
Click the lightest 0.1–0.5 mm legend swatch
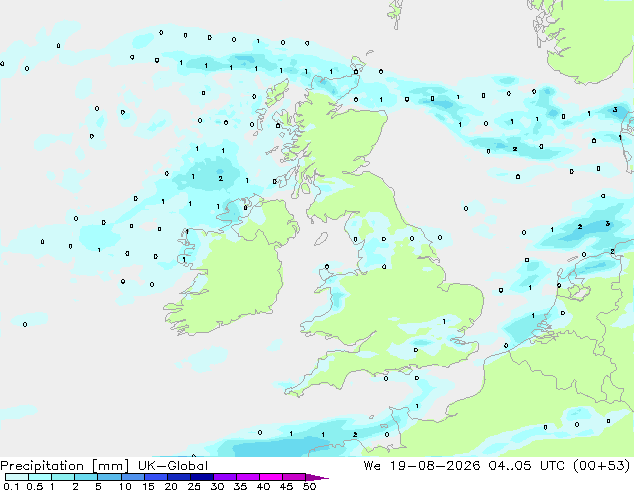pos(17,477)
